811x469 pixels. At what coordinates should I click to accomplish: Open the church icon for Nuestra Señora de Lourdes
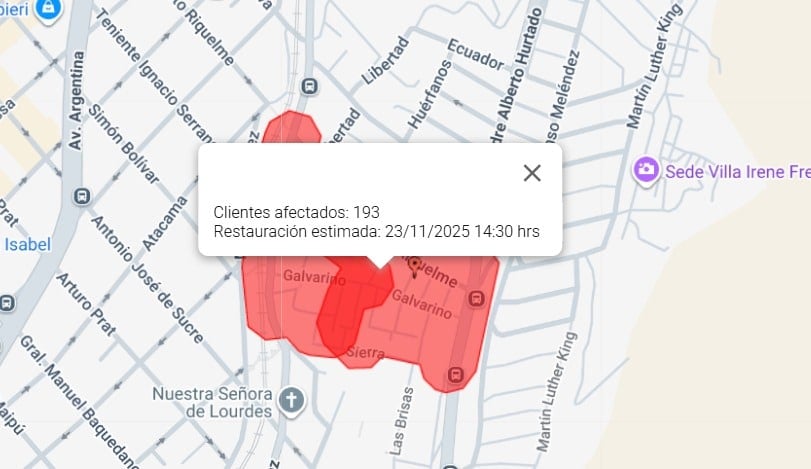coord(292,402)
